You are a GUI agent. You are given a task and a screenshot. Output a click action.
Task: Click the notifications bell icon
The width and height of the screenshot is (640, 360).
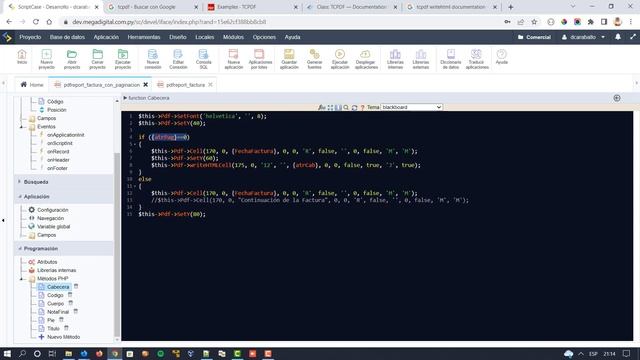(x=618, y=37)
